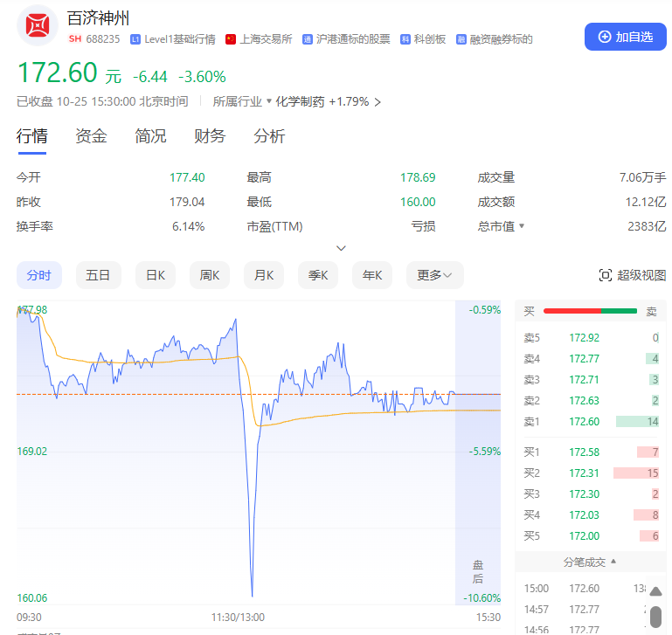Click the buy/sell ratio bar
Screen dimensions: 672x635
coord(590,311)
